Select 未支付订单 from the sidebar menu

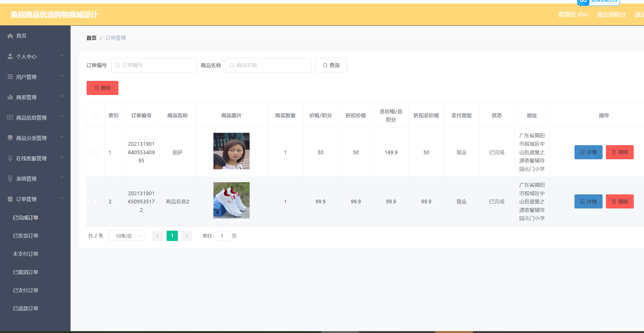click(26, 254)
